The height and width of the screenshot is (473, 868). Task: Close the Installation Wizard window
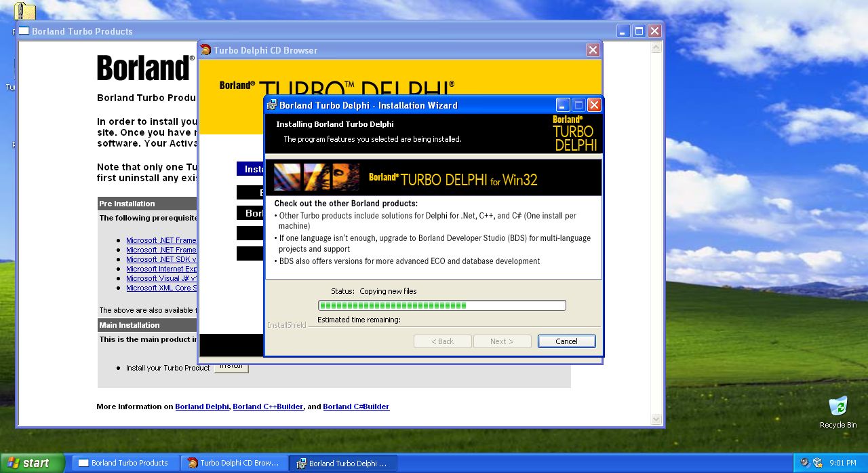point(594,105)
